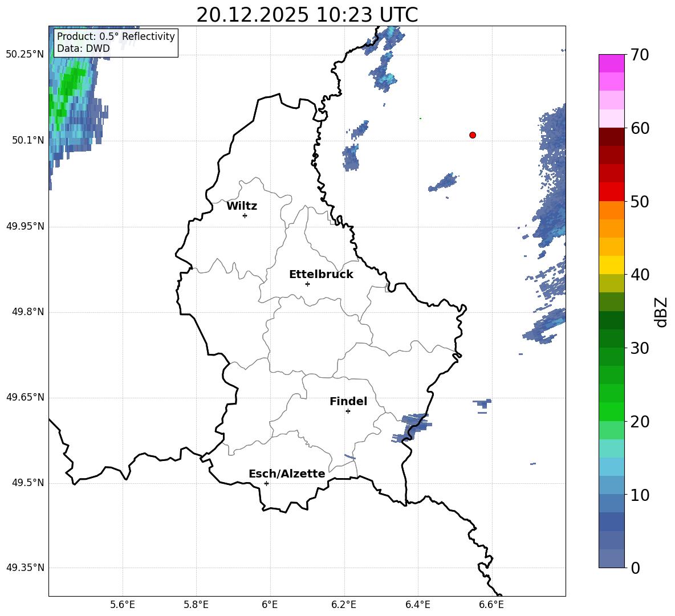This screenshot has height=616, width=675.
Task: Click the Ettelbruck station cross marker
Action: (307, 284)
